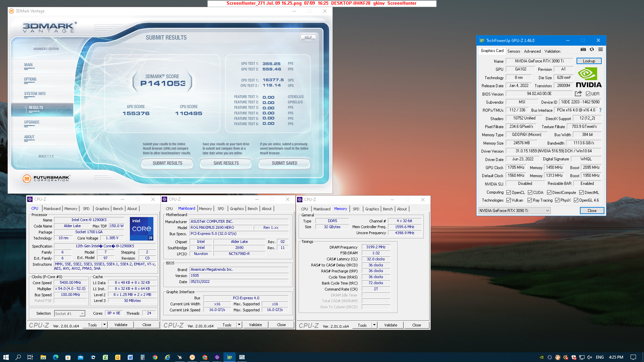
Task: Click the GPU name field in GPU-Z
Action: click(x=539, y=61)
